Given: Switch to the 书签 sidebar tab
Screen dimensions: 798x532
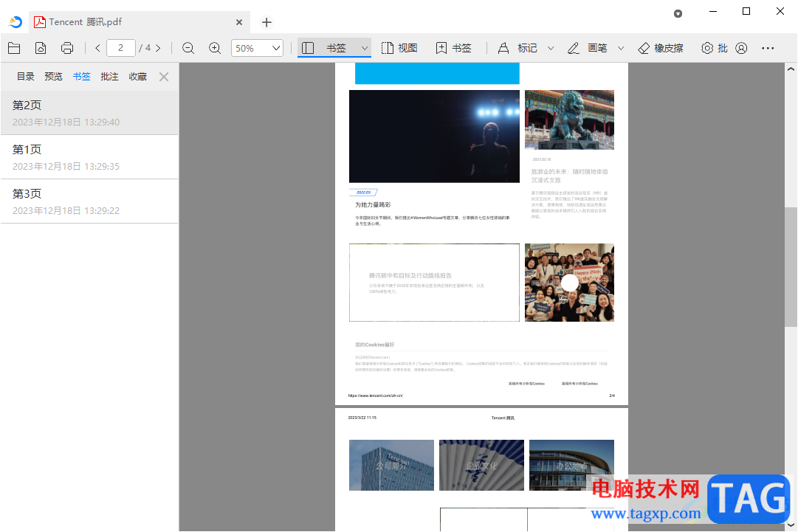Looking at the screenshot, I should pos(81,76).
